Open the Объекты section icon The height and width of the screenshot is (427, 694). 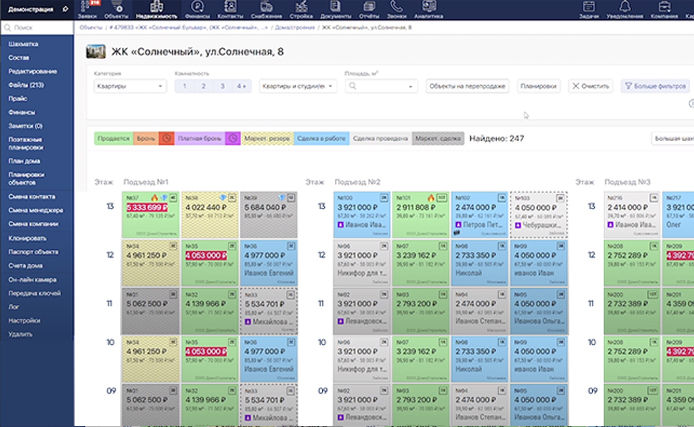[x=116, y=6]
